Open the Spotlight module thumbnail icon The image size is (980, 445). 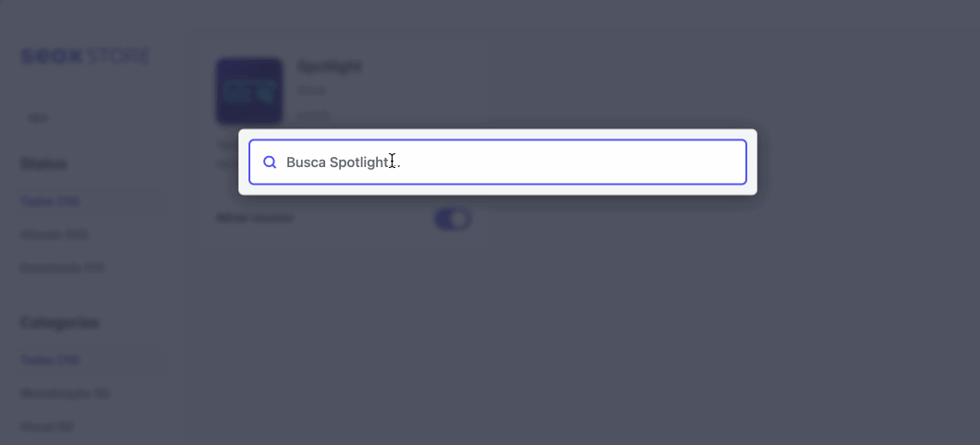[x=249, y=91]
